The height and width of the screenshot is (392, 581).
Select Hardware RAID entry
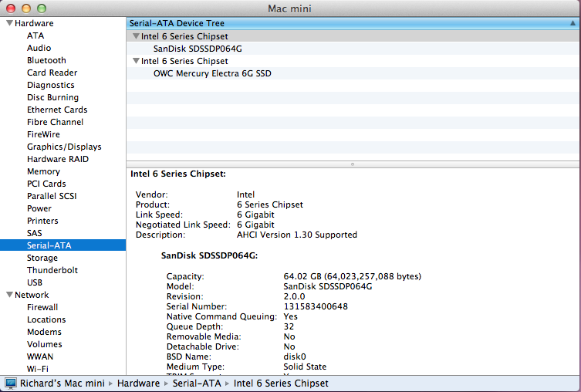(x=57, y=159)
